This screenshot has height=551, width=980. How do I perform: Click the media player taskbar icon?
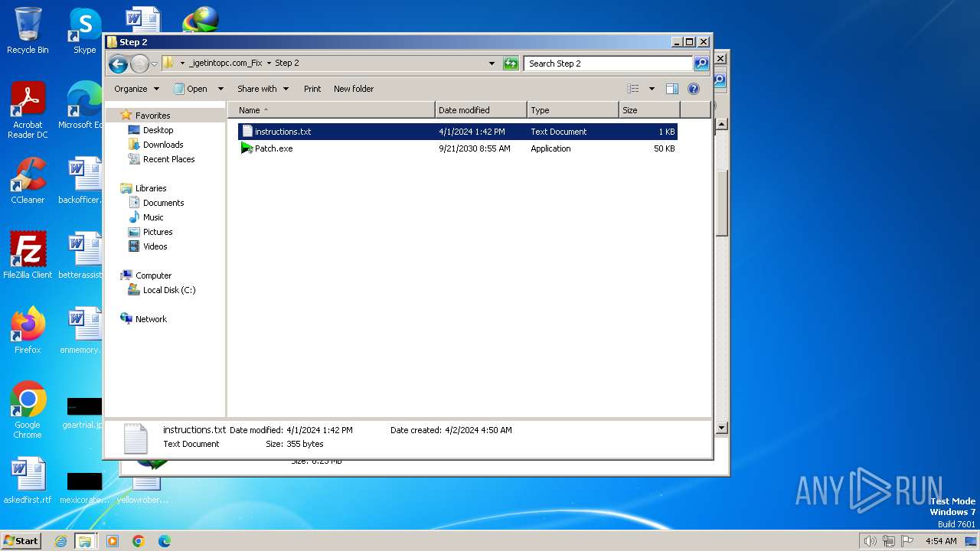coord(113,541)
